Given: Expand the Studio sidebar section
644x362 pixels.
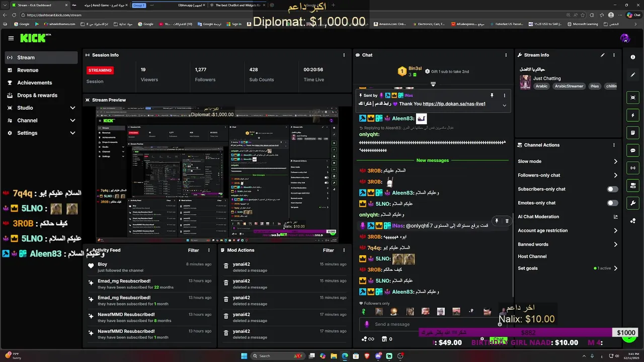Looking at the screenshot, I should pos(72,108).
